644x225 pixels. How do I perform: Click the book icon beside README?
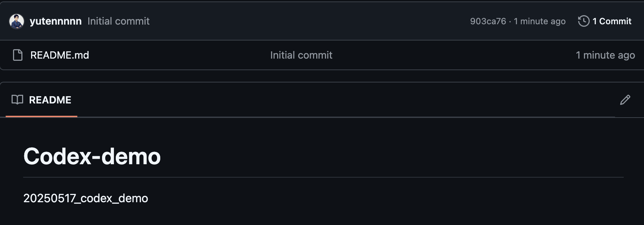(x=17, y=100)
